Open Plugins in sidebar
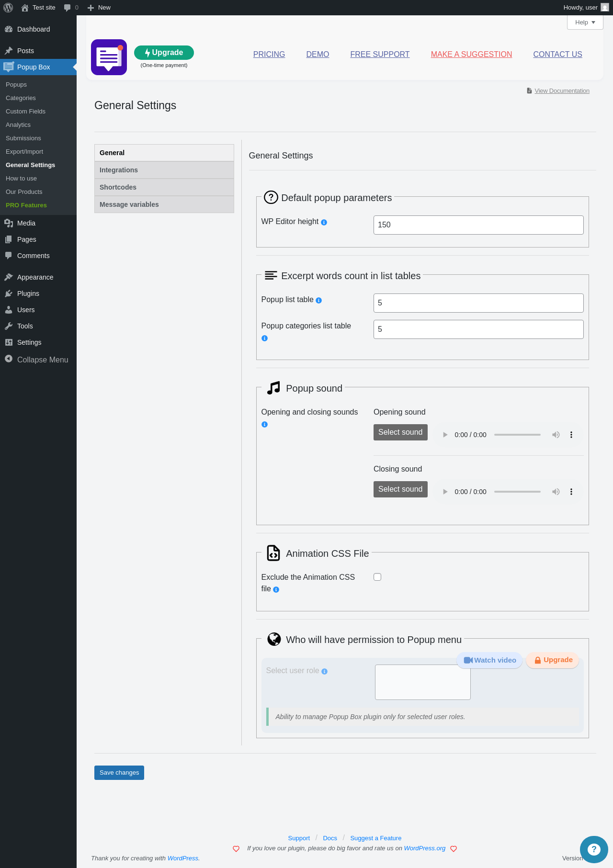This screenshot has width=613, height=868. pos(38,293)
